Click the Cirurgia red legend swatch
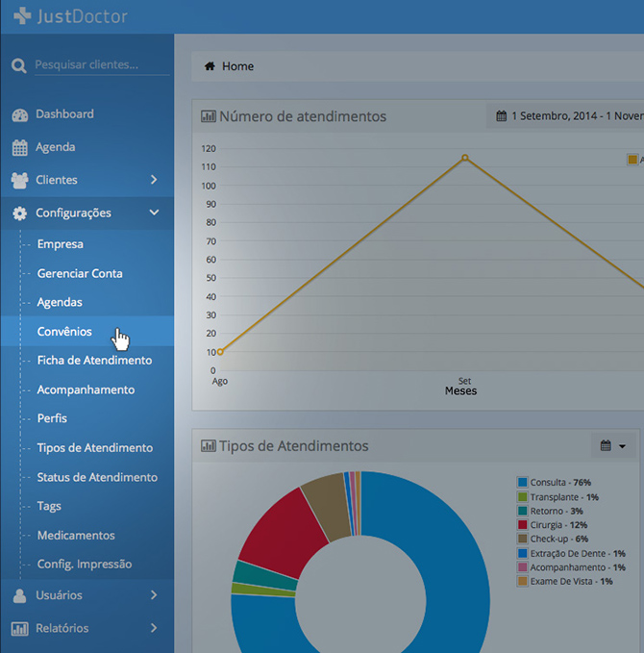The image size is (644, 653). 523,525
